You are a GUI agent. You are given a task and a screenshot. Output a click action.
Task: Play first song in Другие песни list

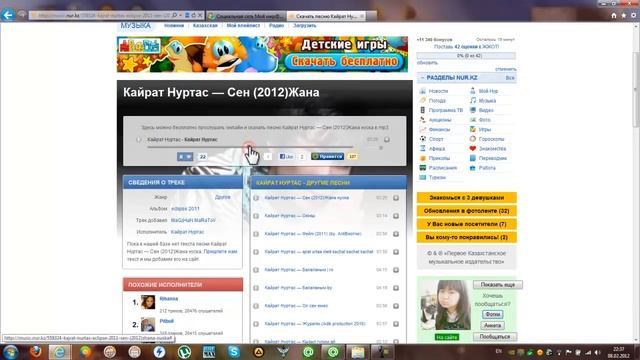click(x=256, y=198)
